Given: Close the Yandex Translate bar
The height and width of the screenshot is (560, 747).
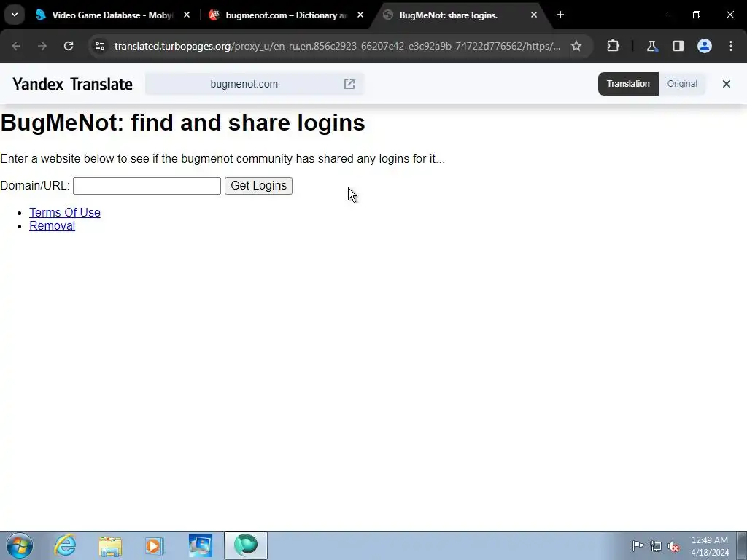Looking at the screenshot, I should click(x=726, y=84).
